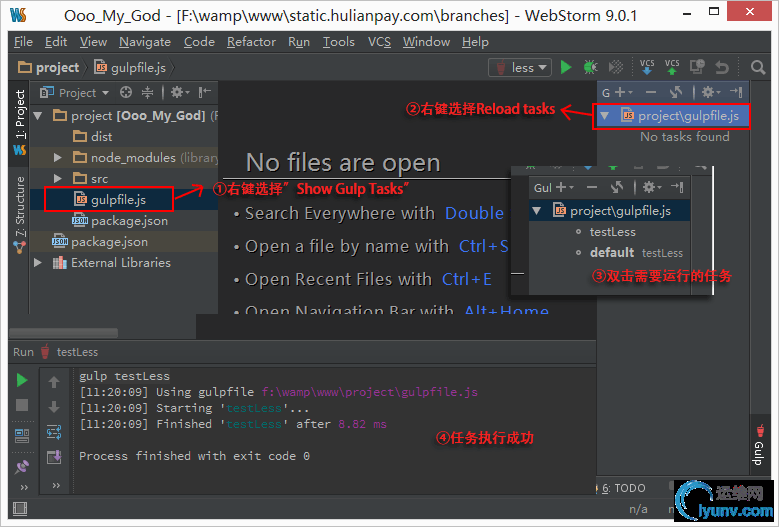
Task: Open the Help menu
Action: [x=475, y=42]
